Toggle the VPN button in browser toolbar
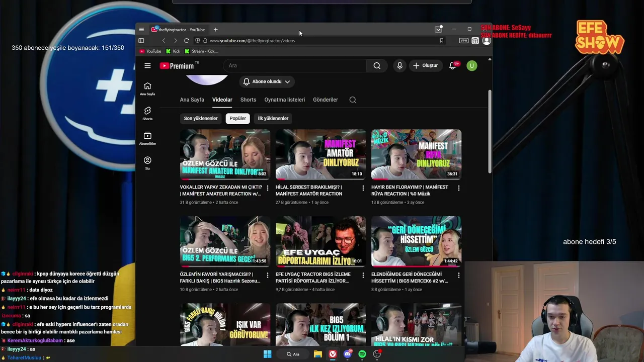644x362 pixels. click(464, 41)
